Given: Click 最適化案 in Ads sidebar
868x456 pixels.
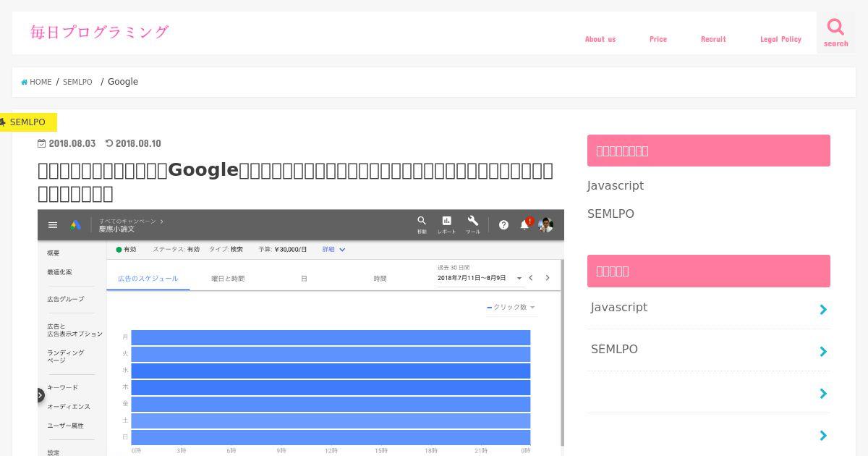Looking at the screenshot, I should (59, 272).
